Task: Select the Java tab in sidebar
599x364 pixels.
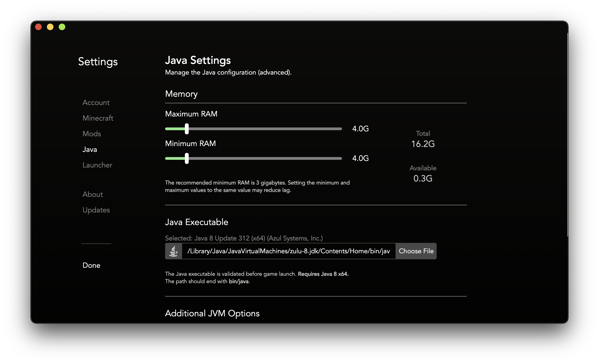Action: tap(90, 149)
